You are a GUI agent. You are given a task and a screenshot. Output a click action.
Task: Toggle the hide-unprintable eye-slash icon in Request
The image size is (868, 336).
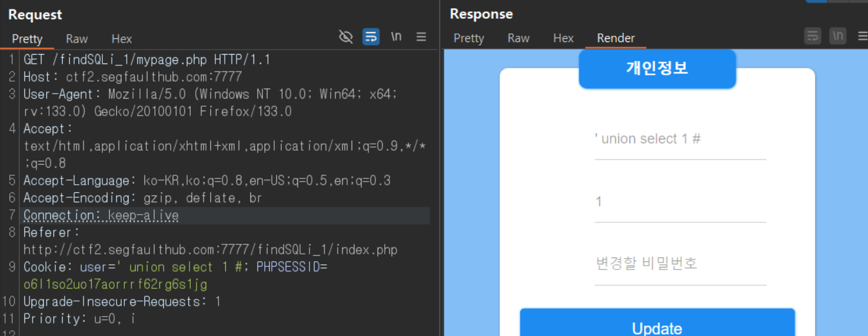click(x=346, y=37)
